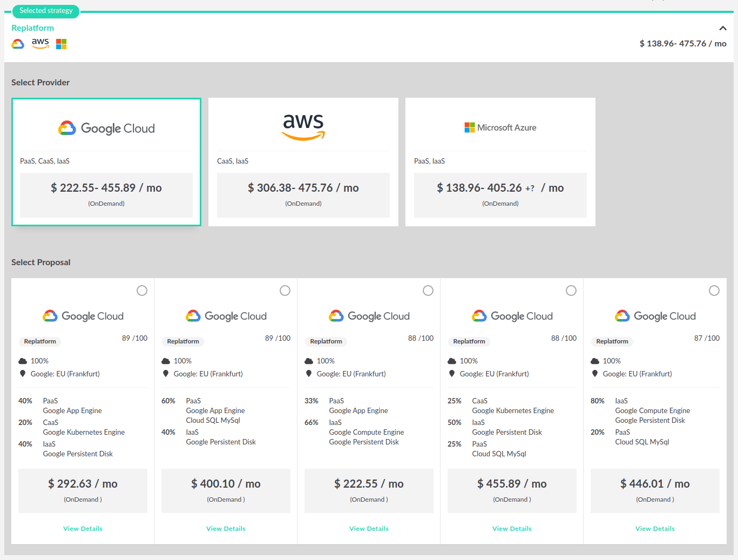Collapse the Replatform strategy panel chevron
The width and height of the screenshot is (738, 560).
tap(722, 28)
